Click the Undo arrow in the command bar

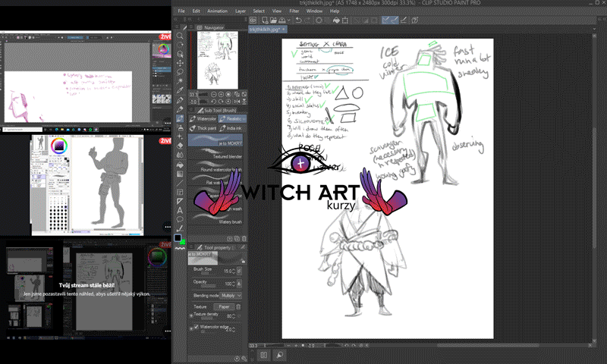pos(298,20)
